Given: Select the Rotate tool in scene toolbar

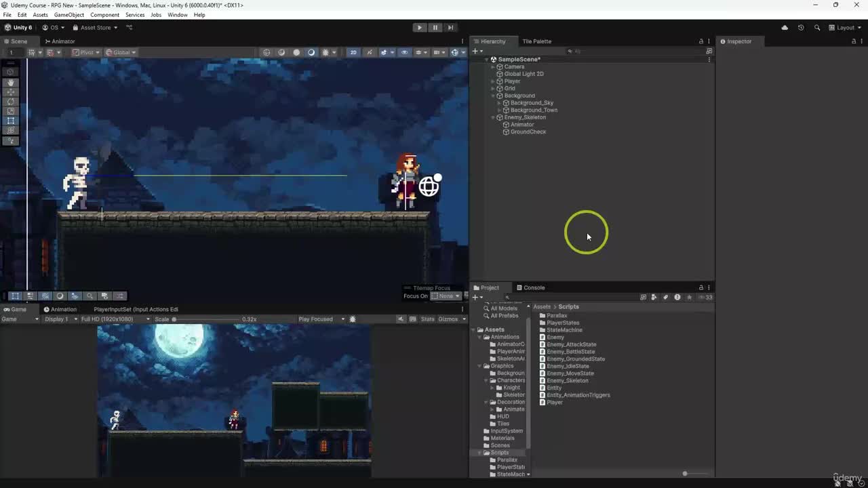Looking at the screenshot, I should coord(11,101).
